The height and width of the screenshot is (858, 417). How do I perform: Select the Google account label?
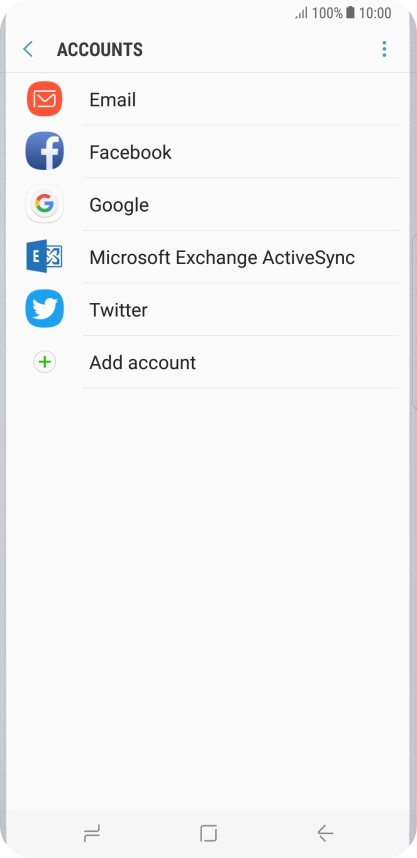pyautogui.click(x=119, y=205)
